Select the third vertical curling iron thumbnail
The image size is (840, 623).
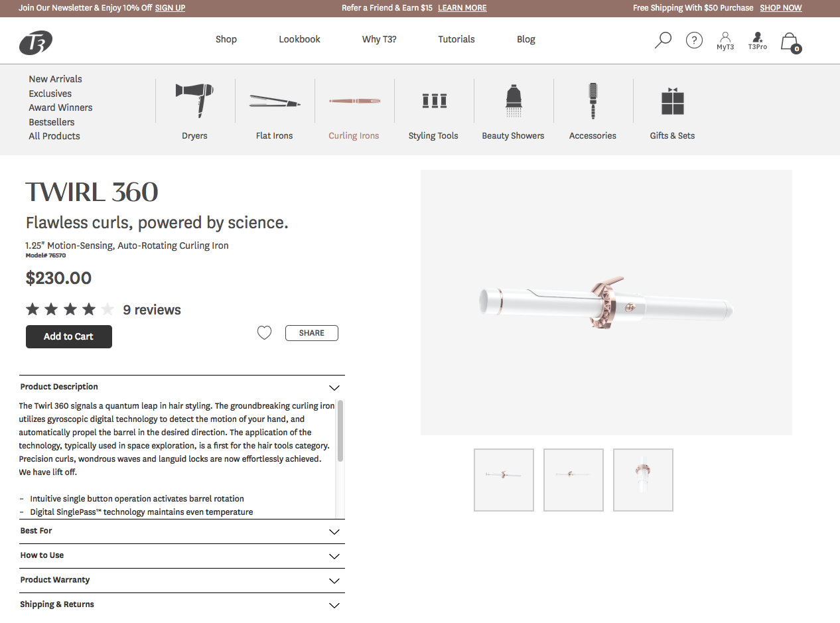point(643,480)
